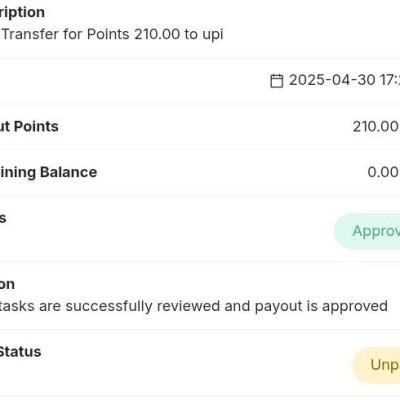Viewport: 400px width, 400px height.
Task: Click the payout is approved reason text
Action: click(194, 306)
